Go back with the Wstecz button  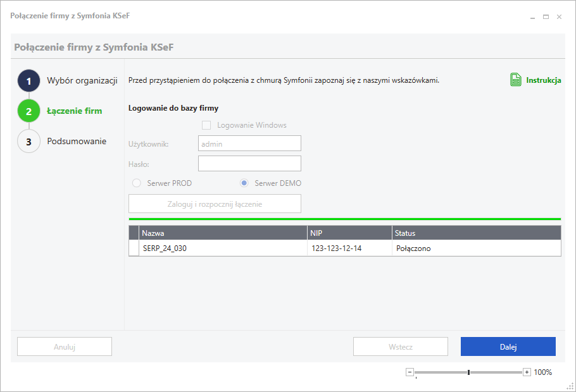pos(401,346)
